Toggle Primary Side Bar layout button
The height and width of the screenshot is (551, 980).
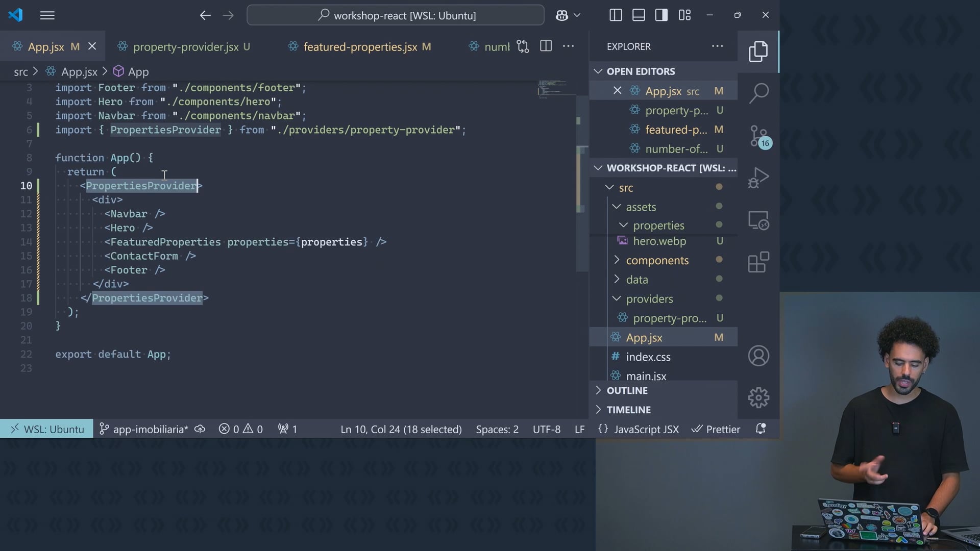pos(616,15)
